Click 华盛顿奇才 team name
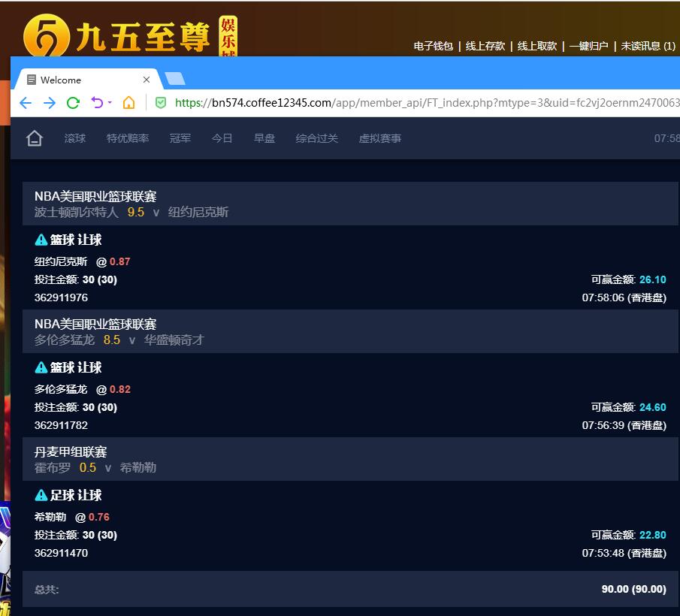 (174, 340)
